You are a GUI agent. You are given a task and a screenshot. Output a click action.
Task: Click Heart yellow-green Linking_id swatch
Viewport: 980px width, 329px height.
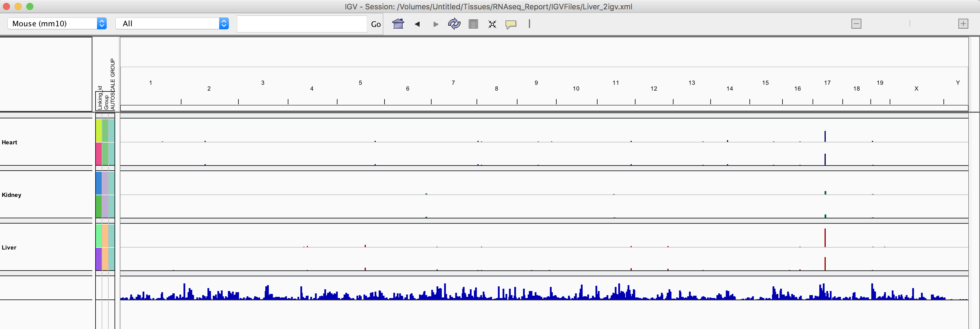(x=98, y=130)
